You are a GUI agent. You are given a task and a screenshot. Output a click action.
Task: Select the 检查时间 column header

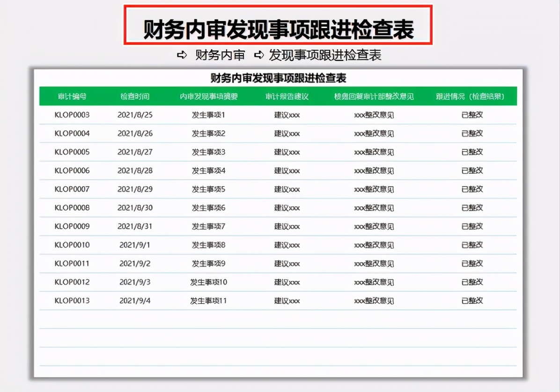click(x=136, y=96)
